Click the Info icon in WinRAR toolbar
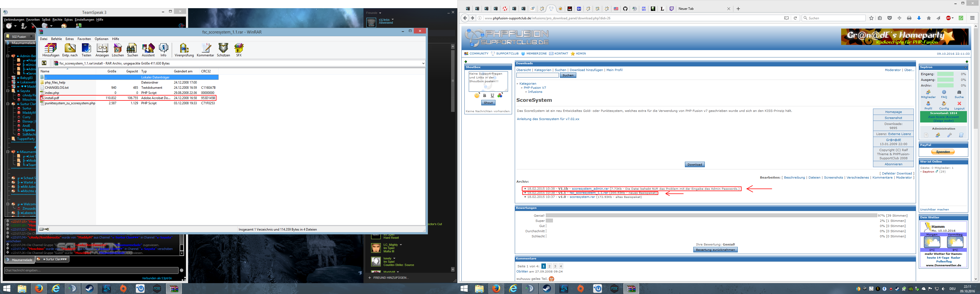 click(x=163, y=50)
